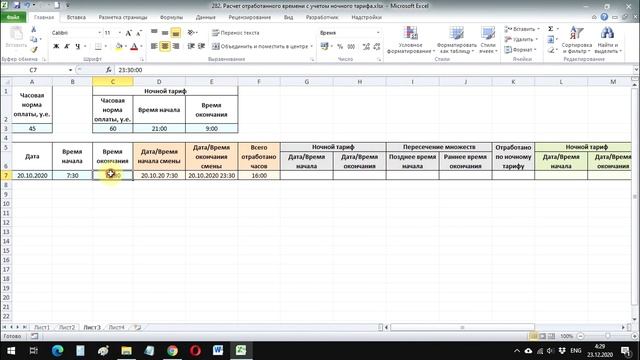Viewport: 640px width, 360px height.
Task: Toggle italic К formatting
Action: 67,47
